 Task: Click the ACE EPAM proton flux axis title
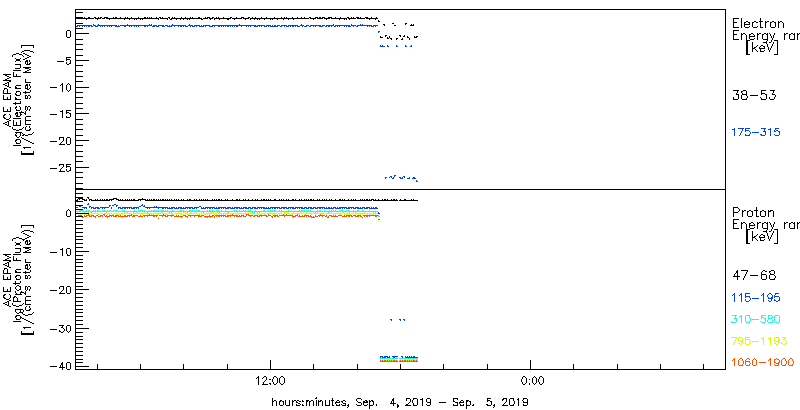[x=21, y=279]
